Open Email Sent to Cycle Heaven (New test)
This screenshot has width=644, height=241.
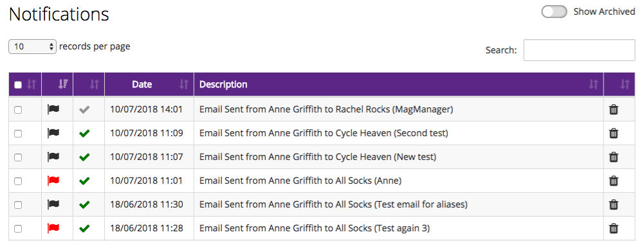pos(317,157)
